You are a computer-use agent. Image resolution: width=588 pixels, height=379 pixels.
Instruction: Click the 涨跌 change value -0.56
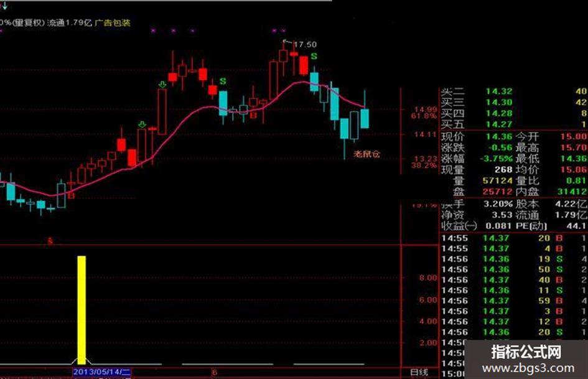(x=500, y=147)
